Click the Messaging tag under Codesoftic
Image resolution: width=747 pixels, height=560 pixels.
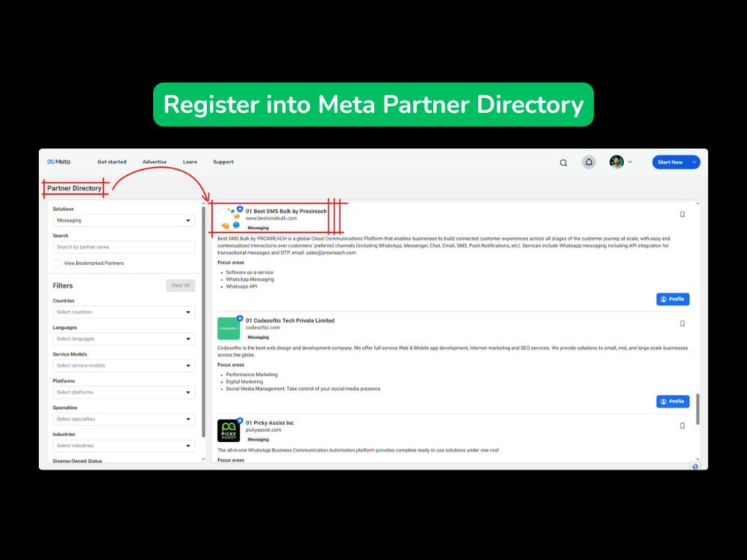click(258, 337)
